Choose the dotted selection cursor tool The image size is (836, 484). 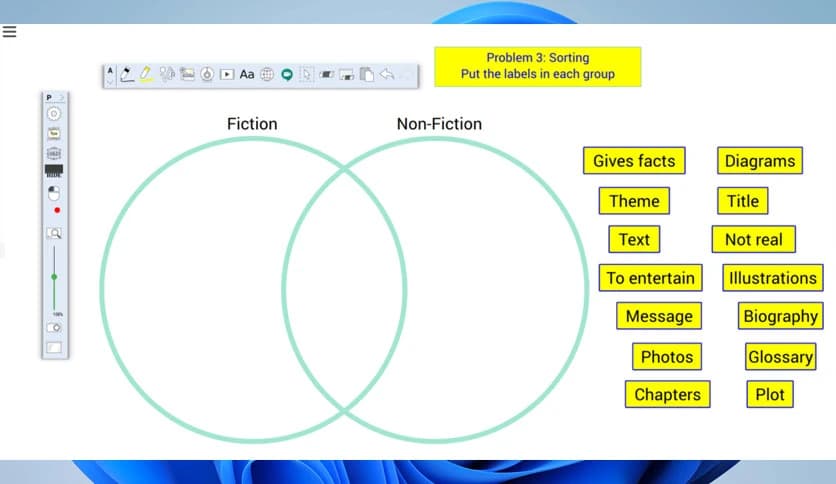pos(307,75)
